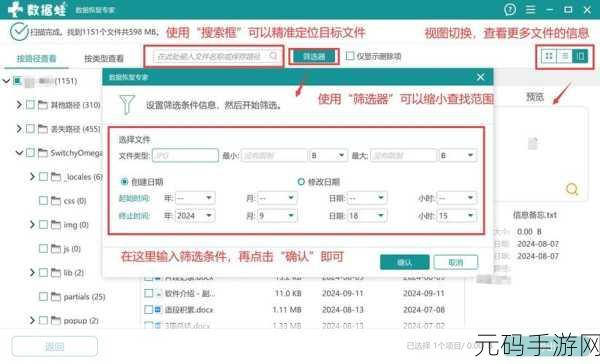Select the 软件介绍 file name

click(190, 294)
